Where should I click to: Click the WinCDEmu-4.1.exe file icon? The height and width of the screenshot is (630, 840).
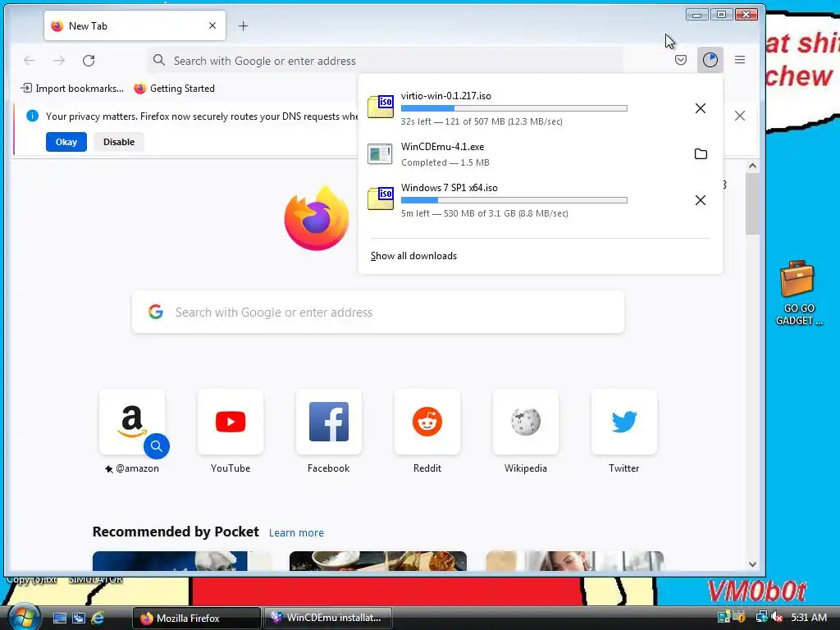[381, 154]
